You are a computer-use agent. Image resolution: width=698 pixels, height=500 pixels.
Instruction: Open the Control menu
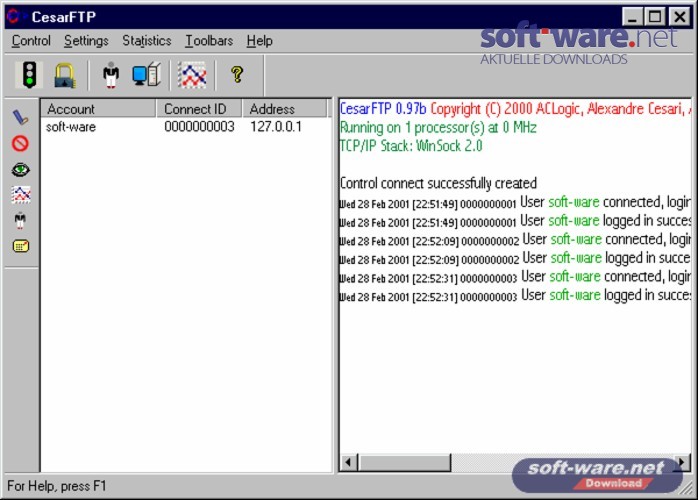pos(31,41)
